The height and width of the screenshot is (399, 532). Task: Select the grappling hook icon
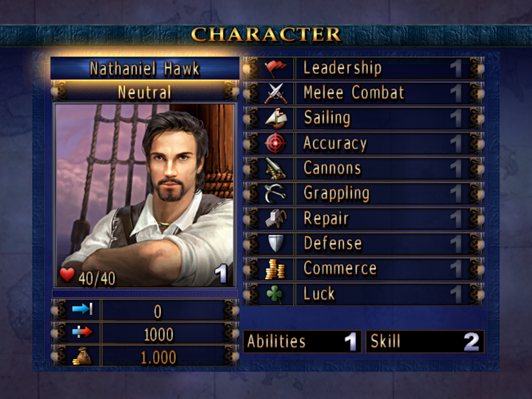[x=275, y=193]
